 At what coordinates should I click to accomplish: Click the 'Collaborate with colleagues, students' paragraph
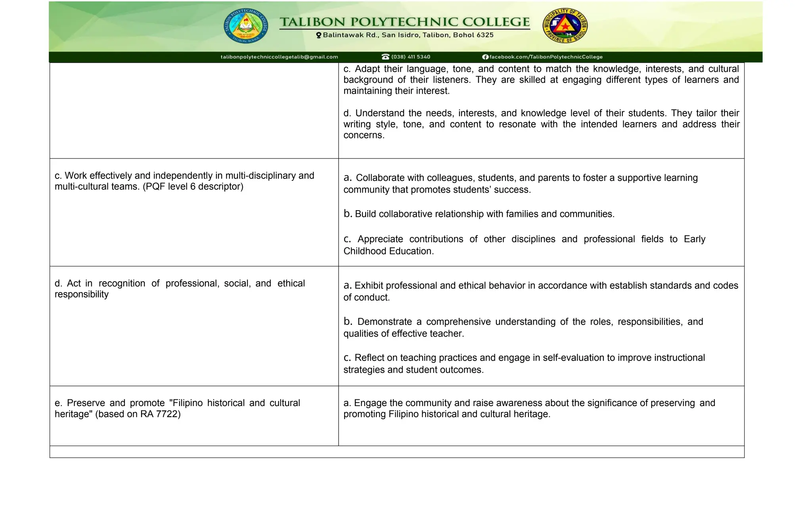520,184
